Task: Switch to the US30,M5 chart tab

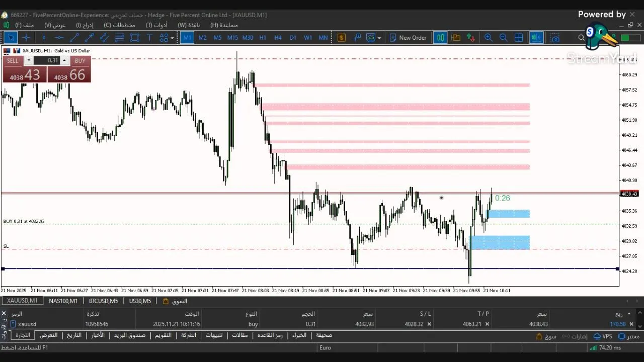Action: pos(140,301)
